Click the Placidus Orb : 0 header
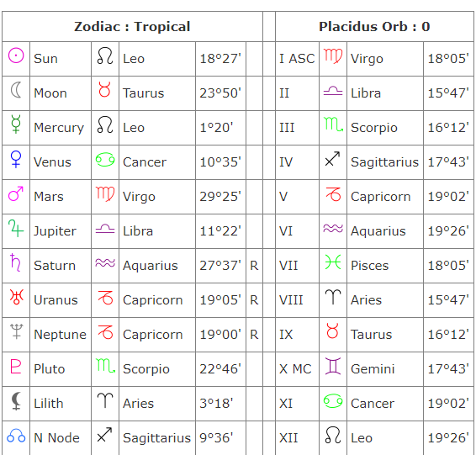 coord(374,27)
